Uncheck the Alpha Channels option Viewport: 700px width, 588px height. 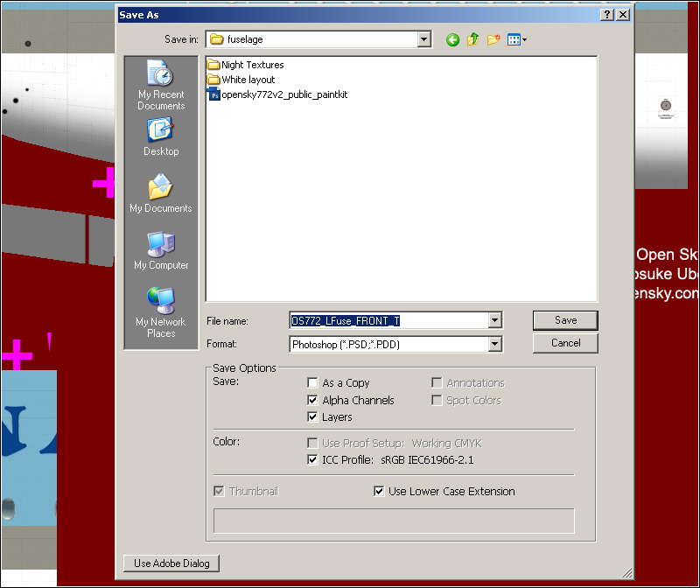(x=313, y=401)
